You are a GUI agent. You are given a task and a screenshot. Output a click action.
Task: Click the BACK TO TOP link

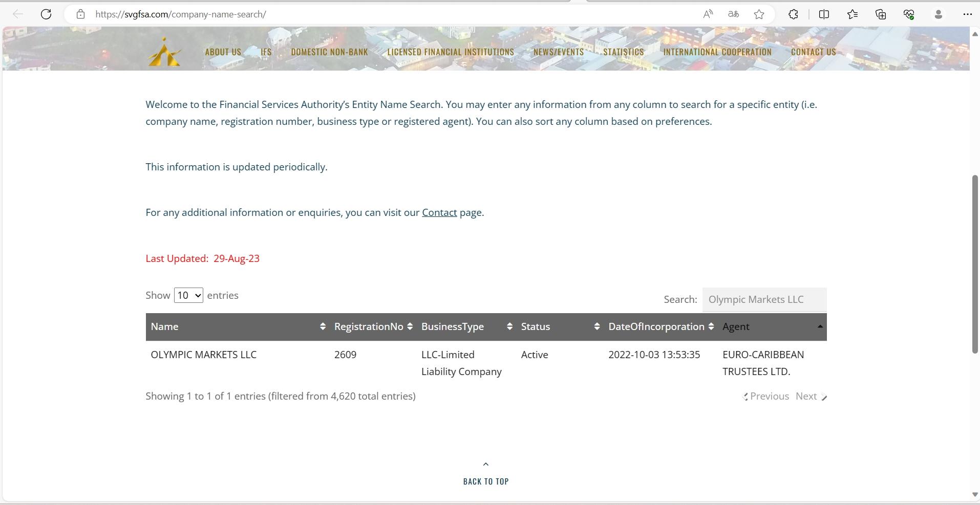coord(486,481)
